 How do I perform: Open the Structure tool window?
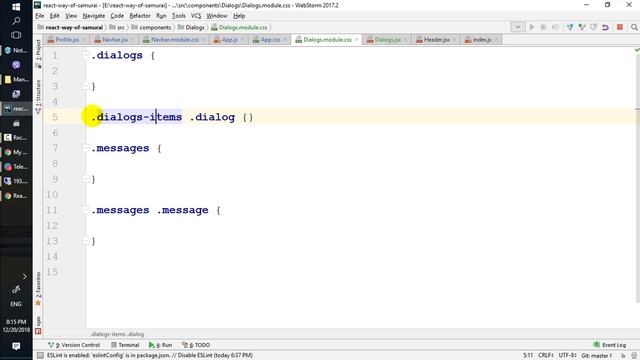click(38, 96)
